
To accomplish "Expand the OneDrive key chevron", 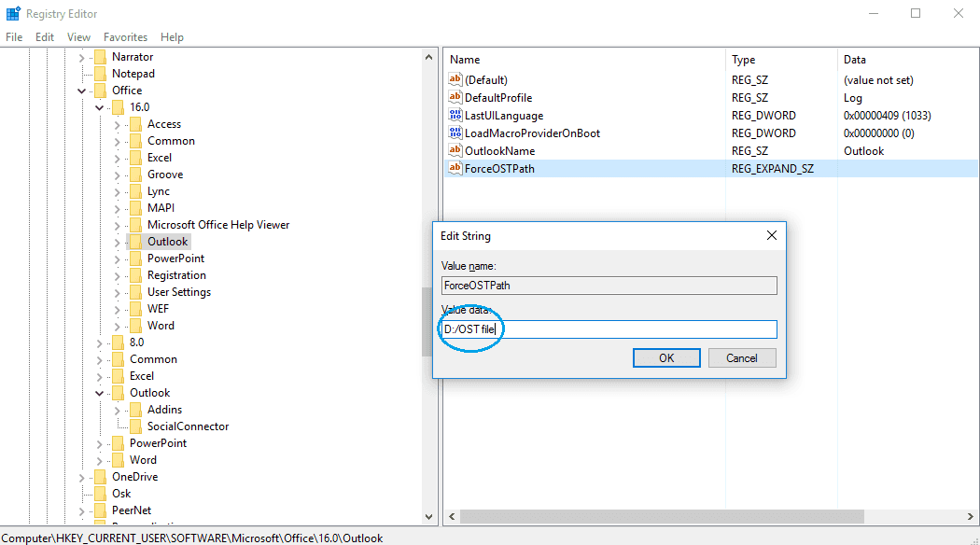I will 82,477.
